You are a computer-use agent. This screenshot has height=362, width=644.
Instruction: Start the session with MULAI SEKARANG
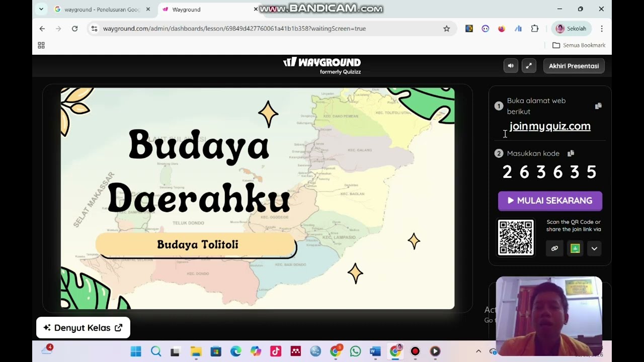pos(550,201)
